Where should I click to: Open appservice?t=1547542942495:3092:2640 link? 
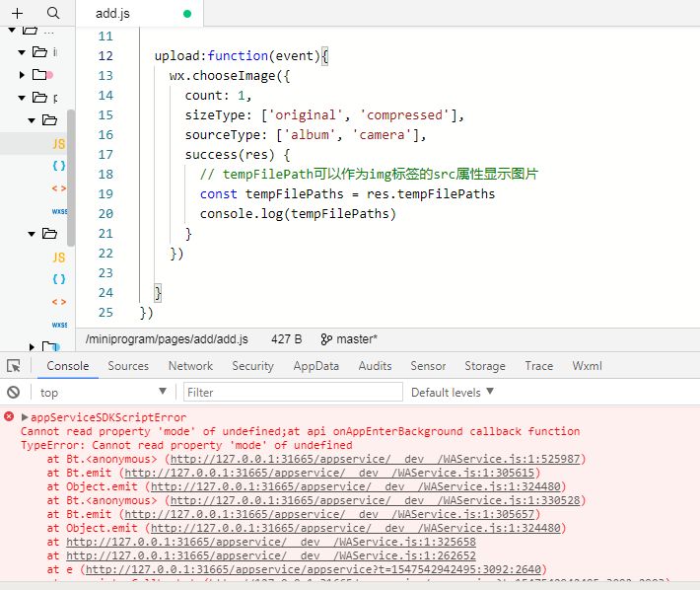click(x=314, y=569)
